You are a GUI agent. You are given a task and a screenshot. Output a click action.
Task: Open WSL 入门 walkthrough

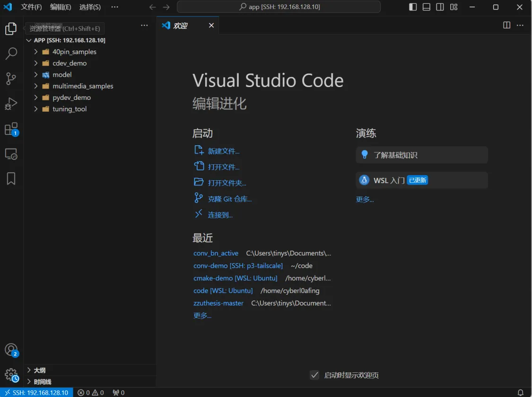point(422,180)
